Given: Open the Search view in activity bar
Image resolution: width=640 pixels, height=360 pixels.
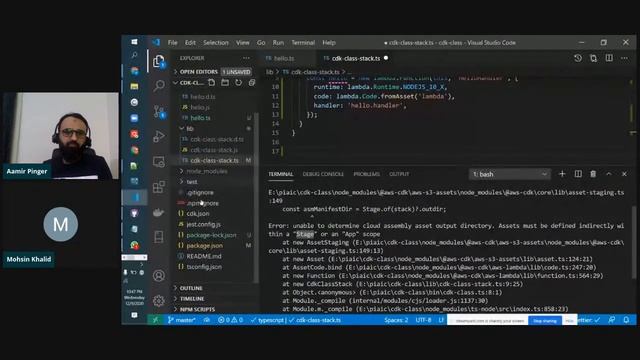Looking at the screenshot, I should click(x=159, y=86).
